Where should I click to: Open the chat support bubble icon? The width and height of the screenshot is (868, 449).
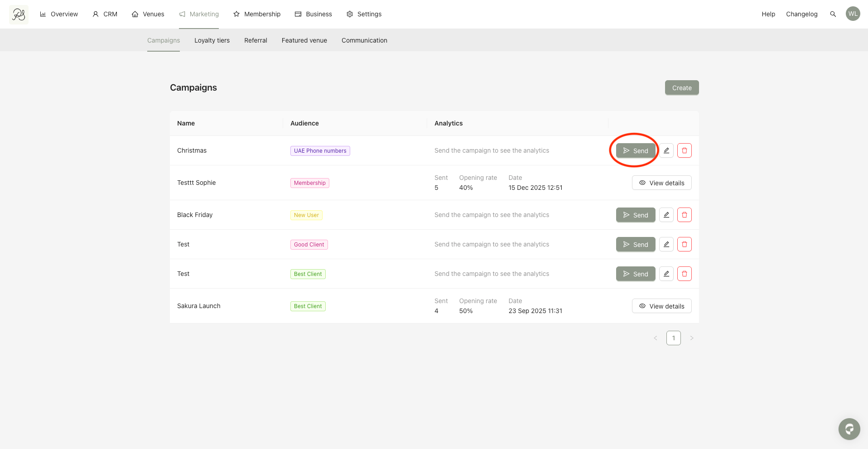849,429
